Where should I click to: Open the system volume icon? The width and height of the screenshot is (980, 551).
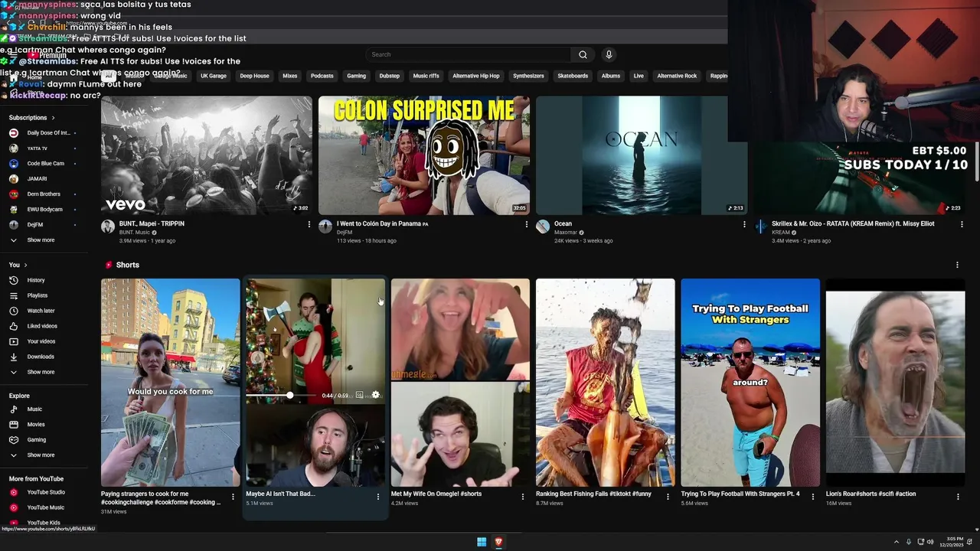click(x=930, y=542)
